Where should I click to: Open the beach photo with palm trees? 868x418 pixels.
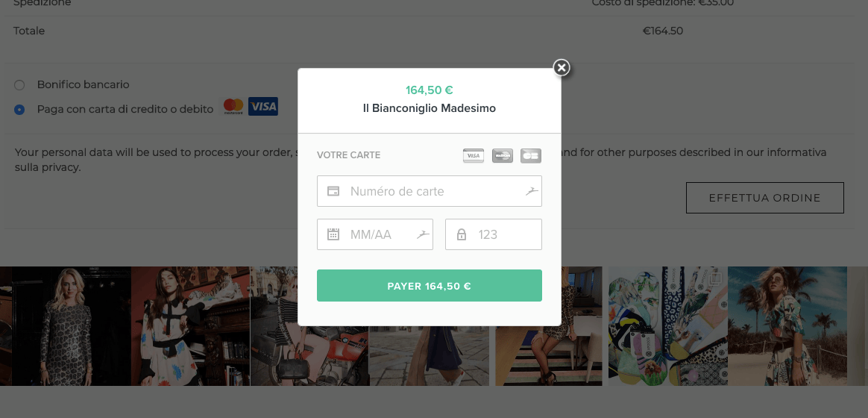[x=787, y=325]
